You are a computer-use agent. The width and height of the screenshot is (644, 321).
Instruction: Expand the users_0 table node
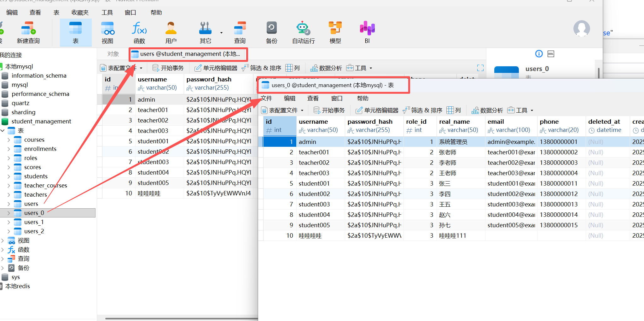pos(9,213)
